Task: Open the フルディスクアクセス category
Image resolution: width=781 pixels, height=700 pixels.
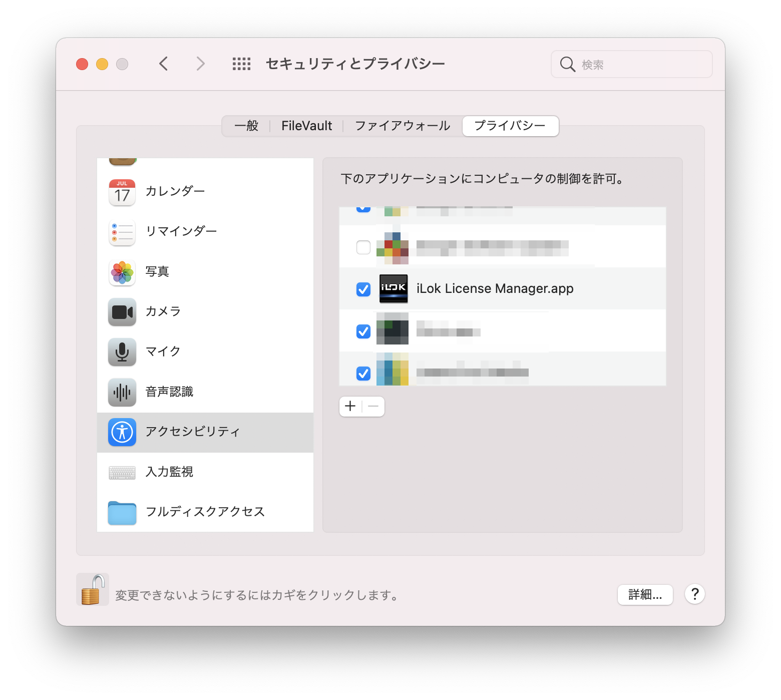Action: (x=205, y=511)
